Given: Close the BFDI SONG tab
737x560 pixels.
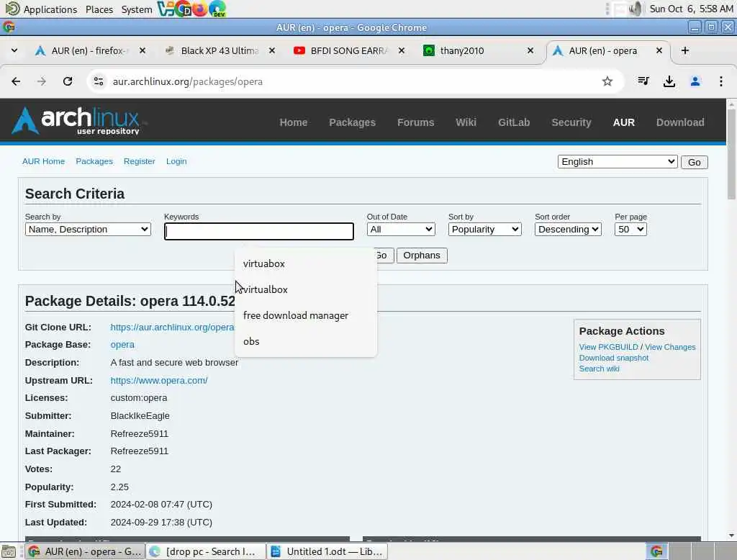Looking at the screenshot, I should pyautogui.click(x=402, y=50).
